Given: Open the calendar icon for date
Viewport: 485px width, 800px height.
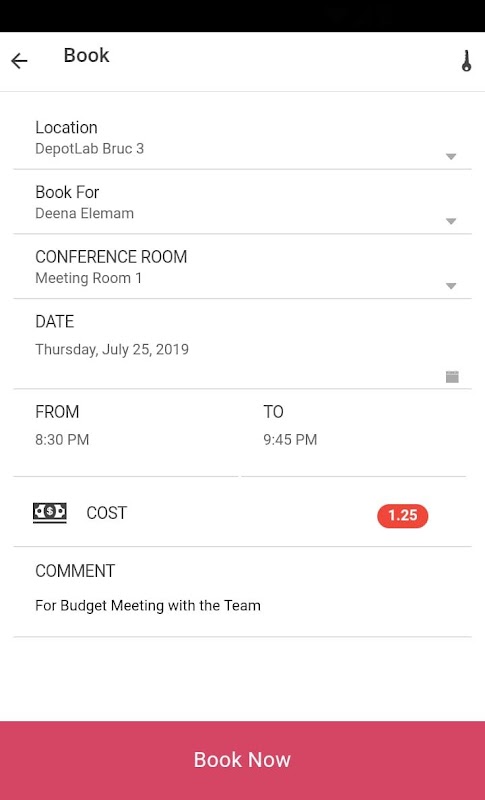Looking at the screenshot, I should (x=452, y=377).
